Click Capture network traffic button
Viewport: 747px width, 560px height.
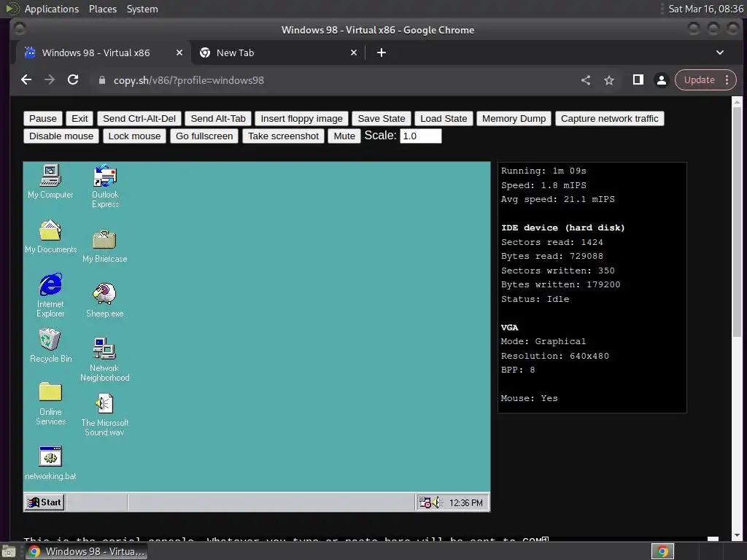coord(609,119)
